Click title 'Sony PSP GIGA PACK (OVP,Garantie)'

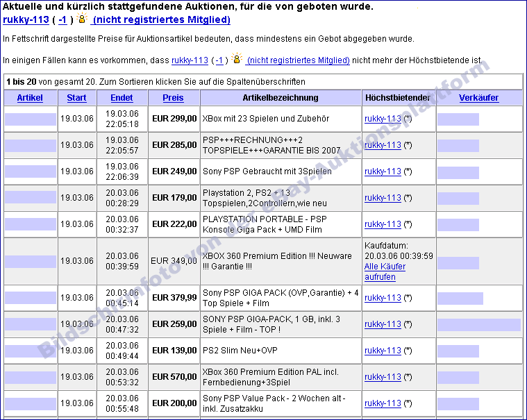pos(281,298)
